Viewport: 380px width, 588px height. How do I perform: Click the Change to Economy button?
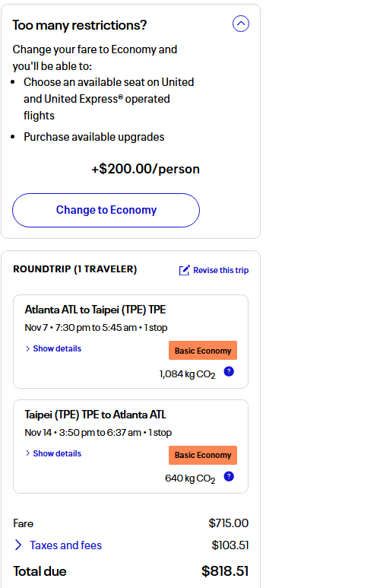click(106, 210)
